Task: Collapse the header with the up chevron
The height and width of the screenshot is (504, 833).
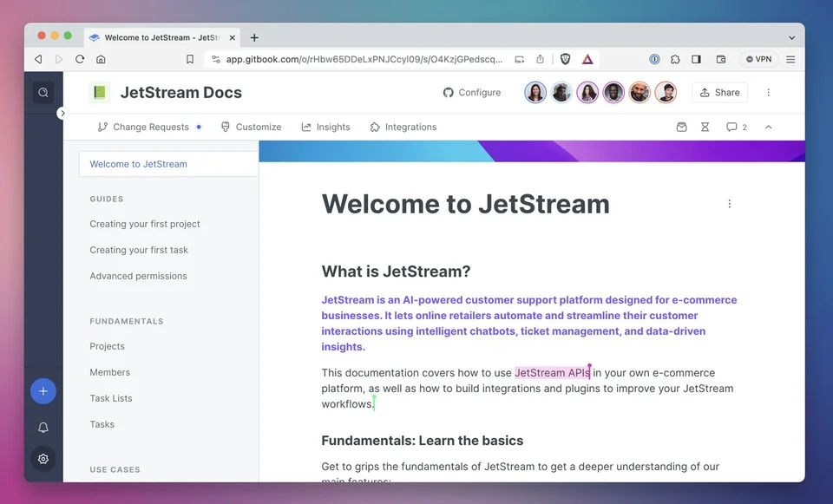Action: [x=768, y=127]
